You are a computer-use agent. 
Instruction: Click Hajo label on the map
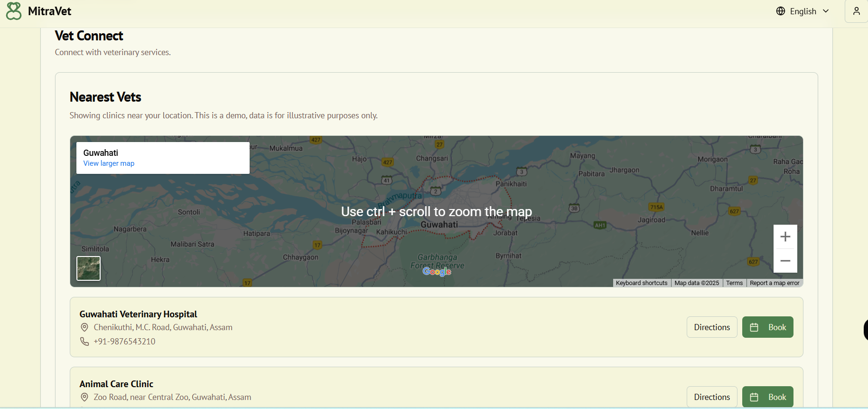[x=359, y=159]
